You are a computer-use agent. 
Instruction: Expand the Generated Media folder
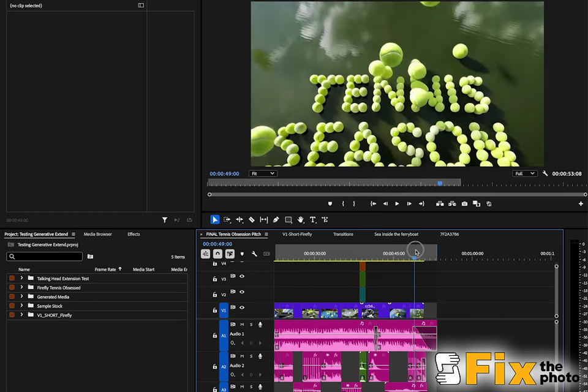coord(21,297)
